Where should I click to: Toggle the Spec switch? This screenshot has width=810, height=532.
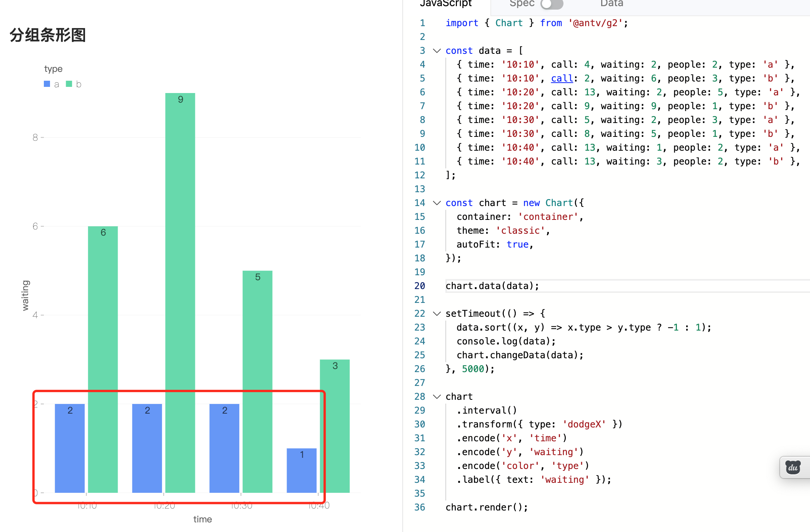pos(551,4)
